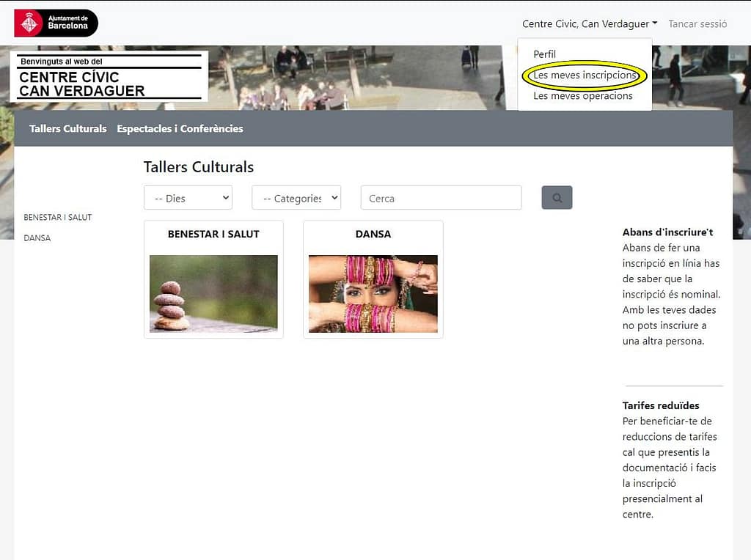
Task: Open BENESTAR I SALUT in left sidebar
Action: (x=58, y=218)
